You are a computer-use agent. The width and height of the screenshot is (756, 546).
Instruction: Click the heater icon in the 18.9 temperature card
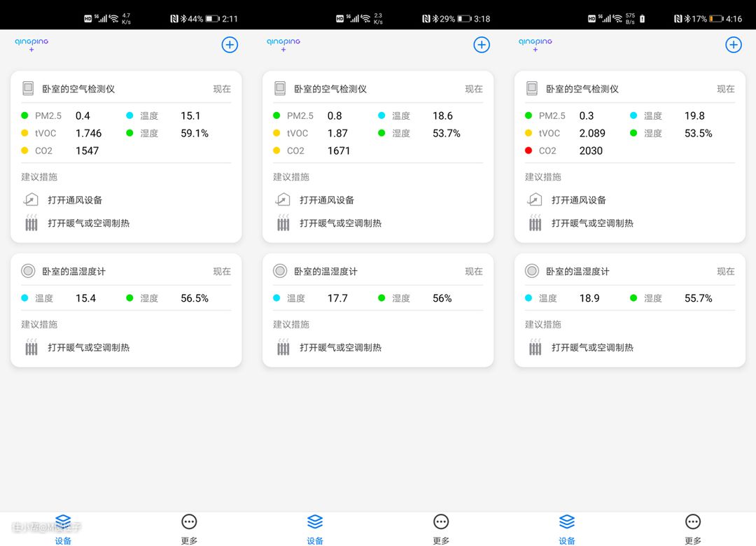[535, 347]
